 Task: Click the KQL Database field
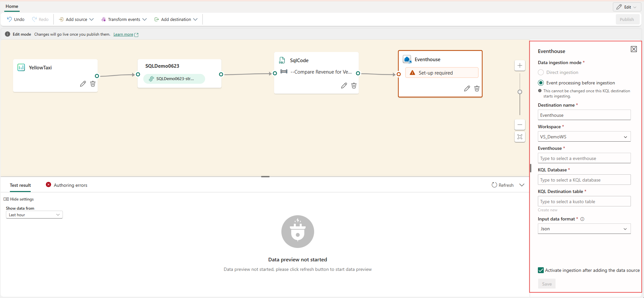pyautogui.click(x=584, y=180)
